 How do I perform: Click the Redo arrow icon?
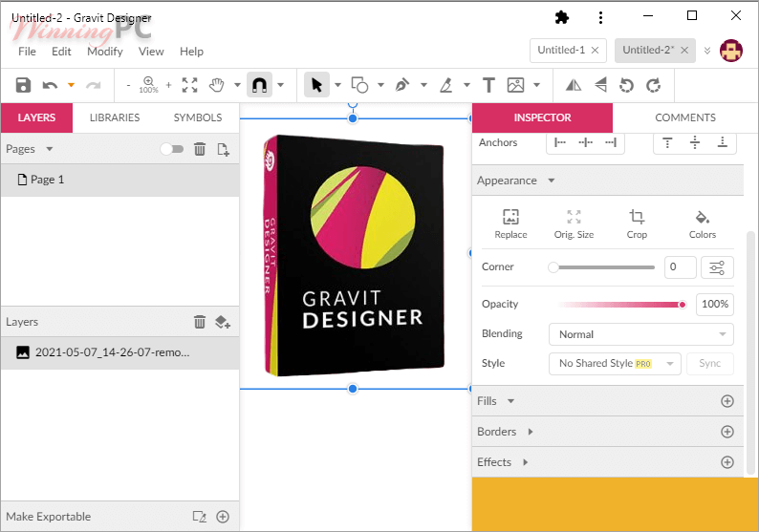pyautogui.click(x=94, y=86)
